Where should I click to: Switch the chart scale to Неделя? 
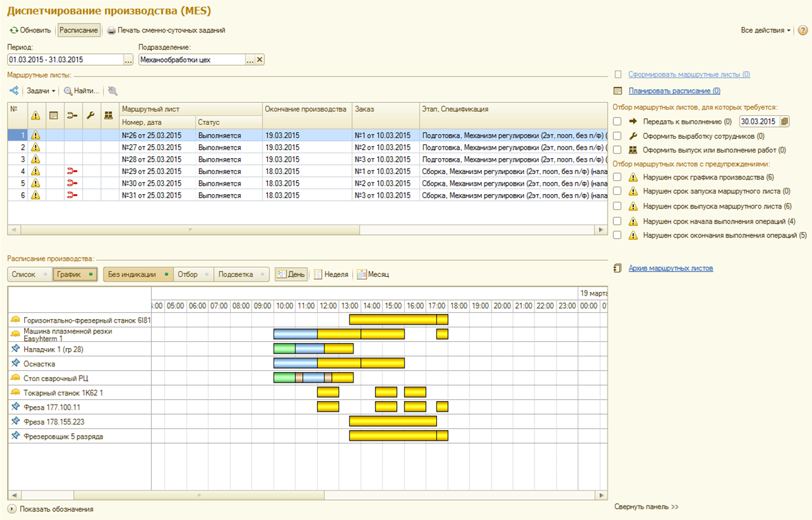point(331,274)
